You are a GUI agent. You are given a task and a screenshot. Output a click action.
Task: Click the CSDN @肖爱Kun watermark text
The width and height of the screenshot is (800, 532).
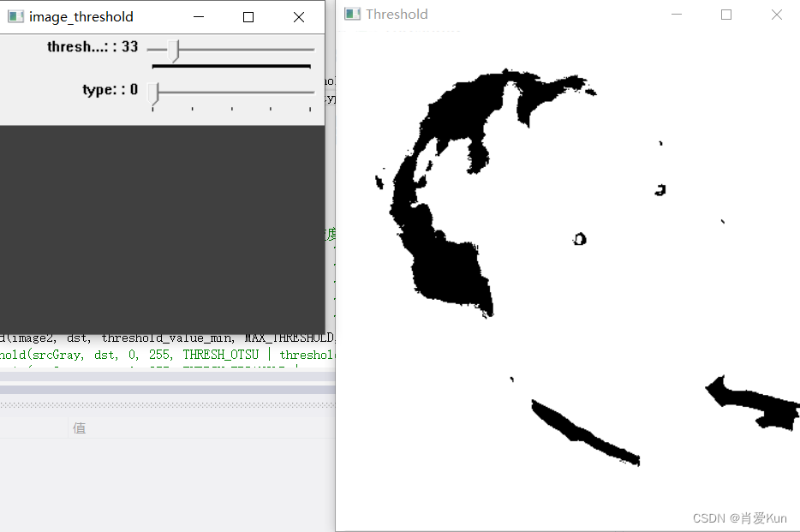(740, 518)
